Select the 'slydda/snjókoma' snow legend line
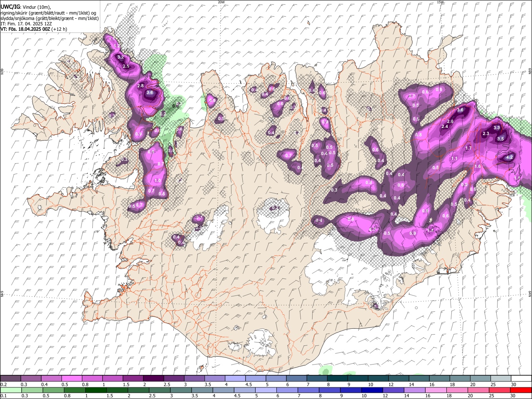This screenshot has width=532, height=399. click(49, 18)
